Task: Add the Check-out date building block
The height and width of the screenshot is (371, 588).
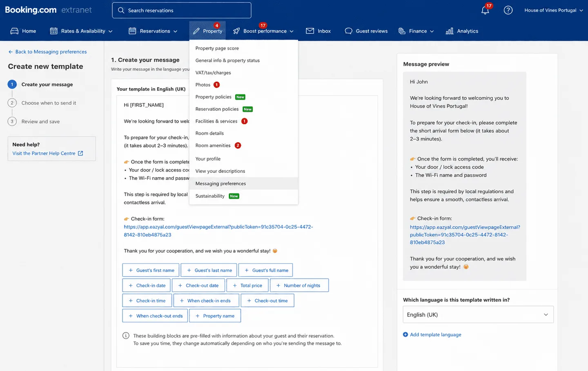Action: tap(198, 285)
